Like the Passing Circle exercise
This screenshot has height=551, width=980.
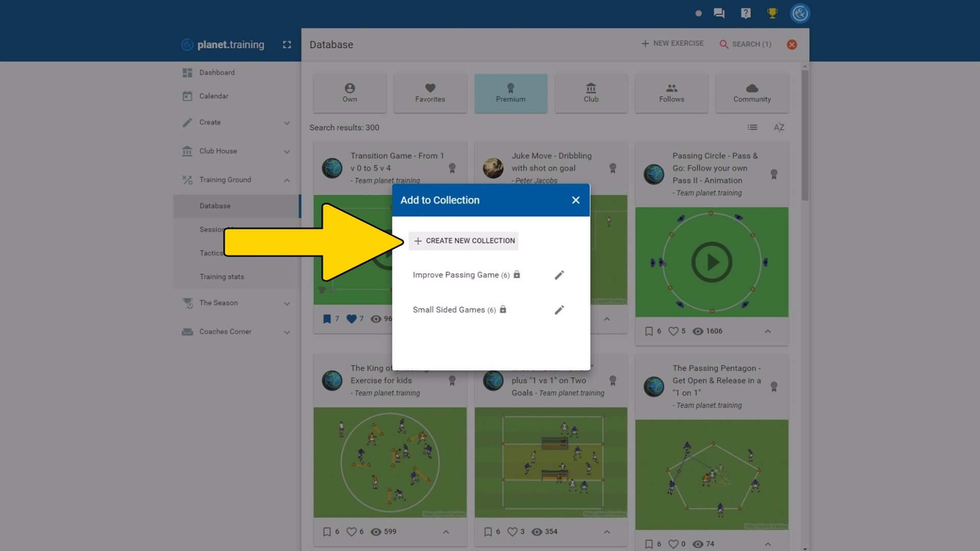[673, 331]
